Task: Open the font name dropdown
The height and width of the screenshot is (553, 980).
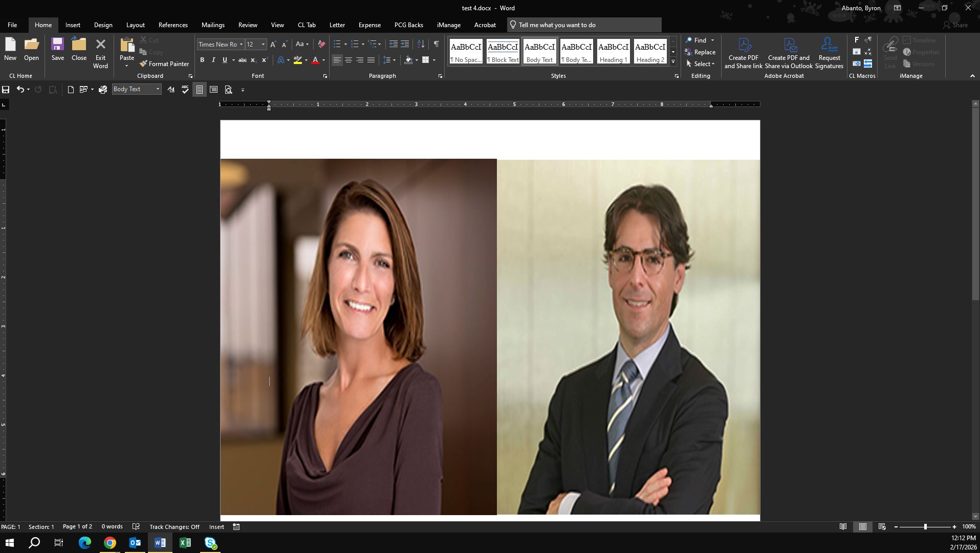Action: click(x=241, y=45)
